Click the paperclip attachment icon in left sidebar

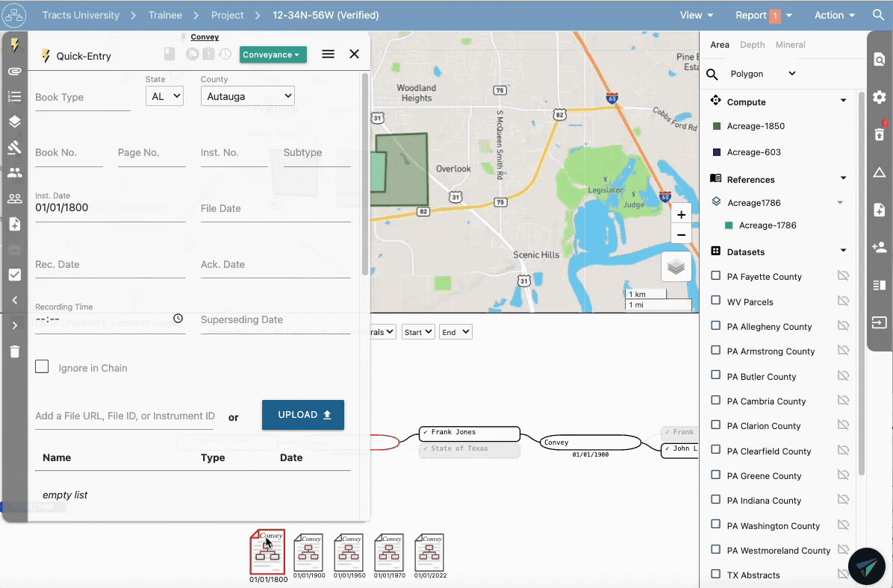pos(14,71)
